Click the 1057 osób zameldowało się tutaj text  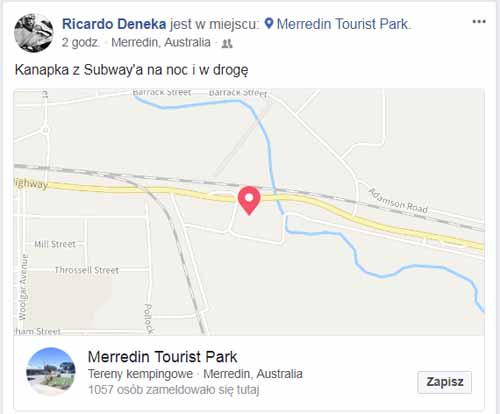(174, 389)
